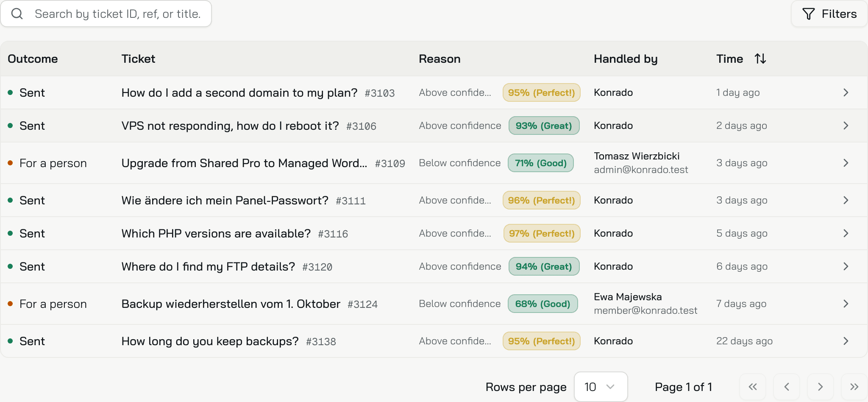
Task: Click the Handled by column header
Action: (626, 59)
